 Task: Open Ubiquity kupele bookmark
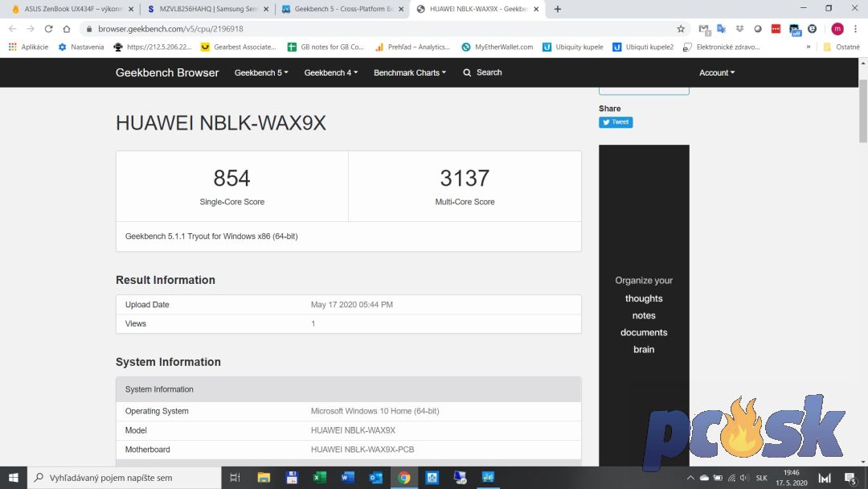[573, 47]
